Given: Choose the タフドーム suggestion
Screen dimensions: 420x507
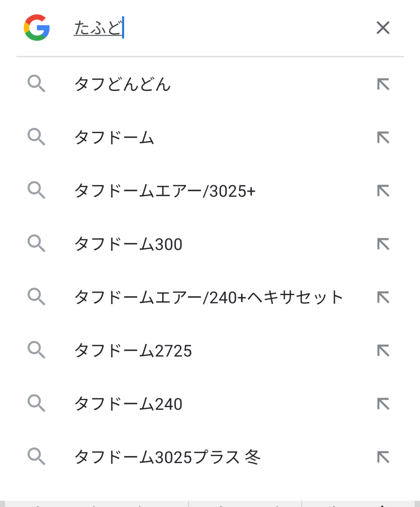Looking at the screenshot, I should (114, 137).
